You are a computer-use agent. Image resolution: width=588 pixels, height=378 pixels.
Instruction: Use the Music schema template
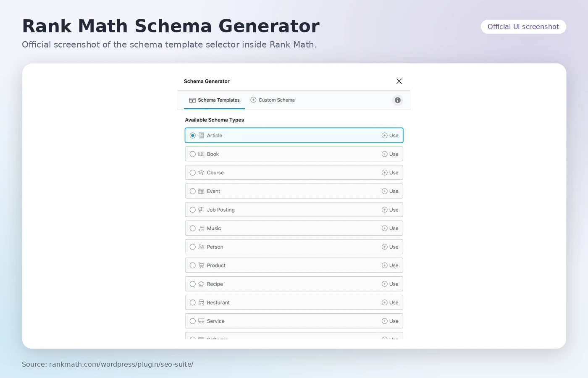pos(390,228)
